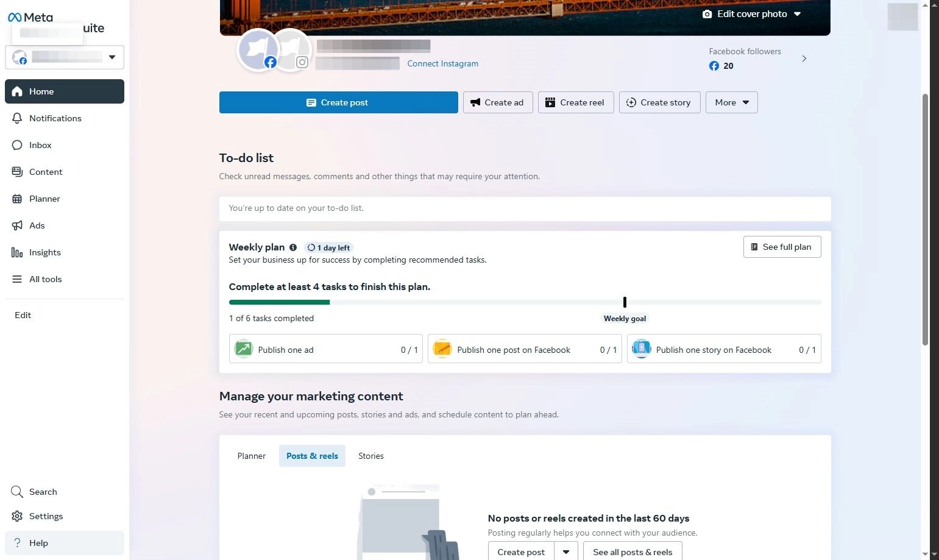This screenshot has height=560, width=939.
Task: Click the Facebook followers arrow
Action: pyautogui.click(x=804, y=58)
